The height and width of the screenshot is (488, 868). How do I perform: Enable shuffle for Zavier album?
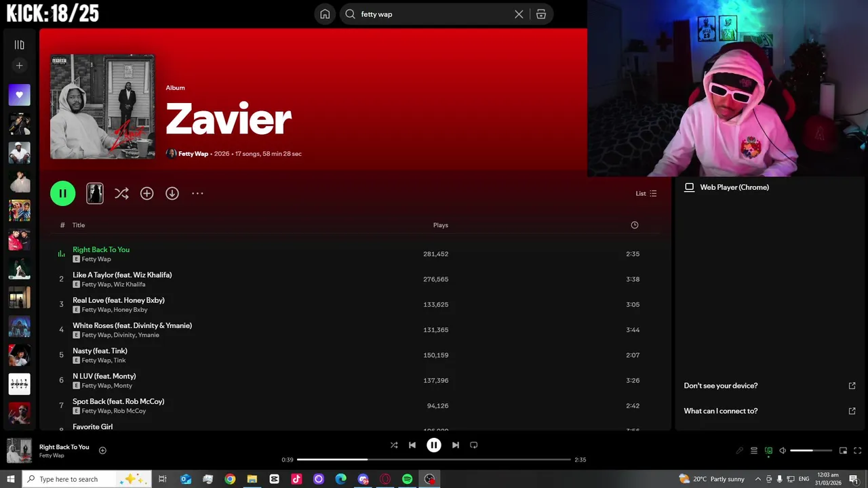tap(121, 193)
